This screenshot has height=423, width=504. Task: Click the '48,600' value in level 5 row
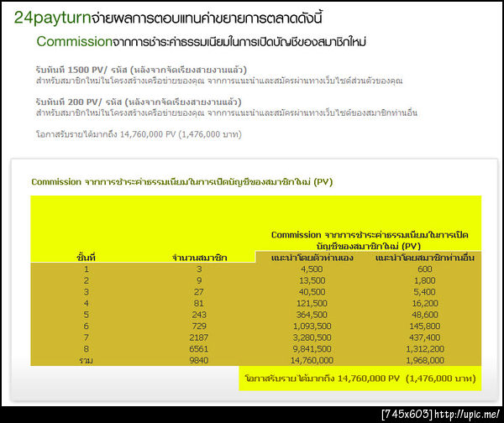[x=425, y=315]
